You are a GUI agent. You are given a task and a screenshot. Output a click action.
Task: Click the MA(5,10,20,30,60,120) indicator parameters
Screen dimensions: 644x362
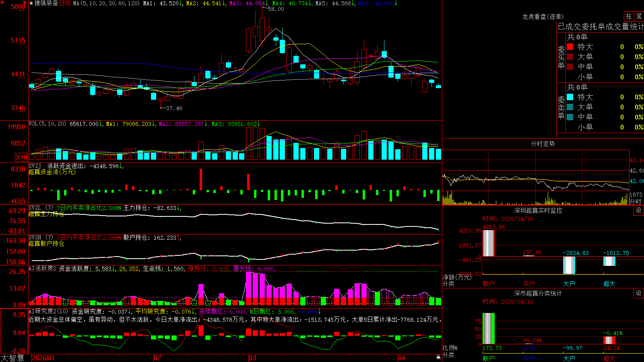[x=107, y=3]
